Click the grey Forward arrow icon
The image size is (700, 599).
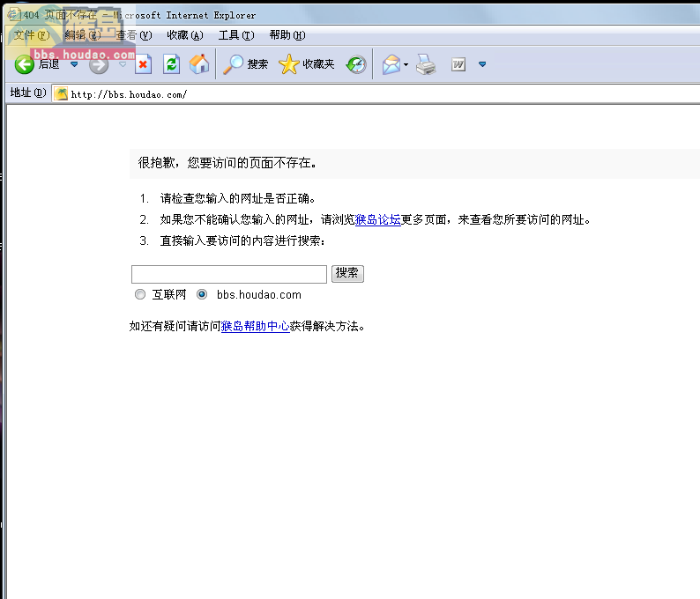[99, 64]
